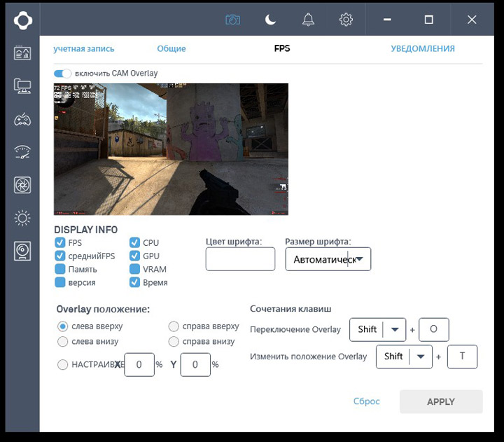Open the dashboard panel in sidebar
Screen dimensions: 504x442
22,53
